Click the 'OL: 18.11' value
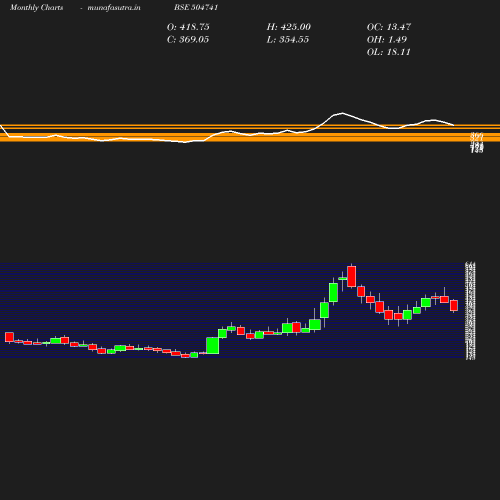This screenshot has height=500, width=500. [389, 52]
